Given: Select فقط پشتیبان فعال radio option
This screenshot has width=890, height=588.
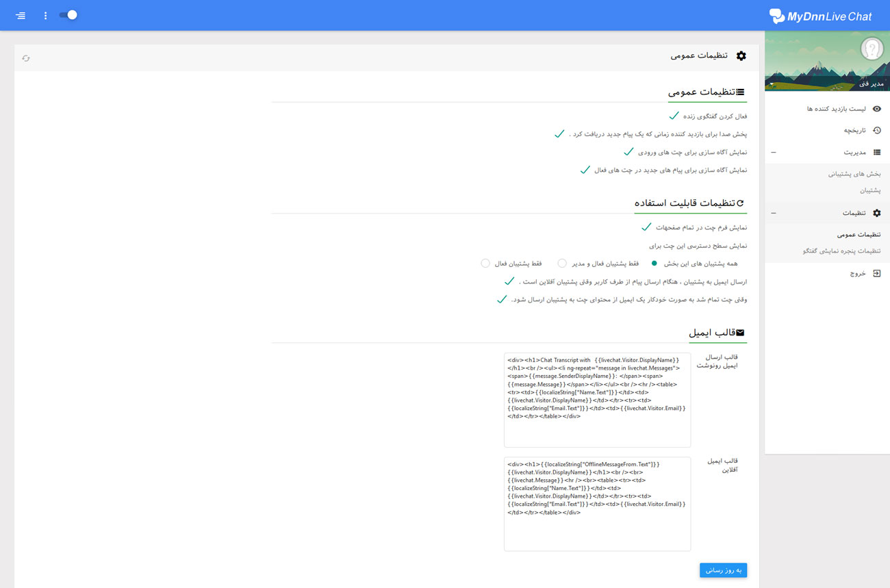Looking at the screenshot, I should click(485, 263).
